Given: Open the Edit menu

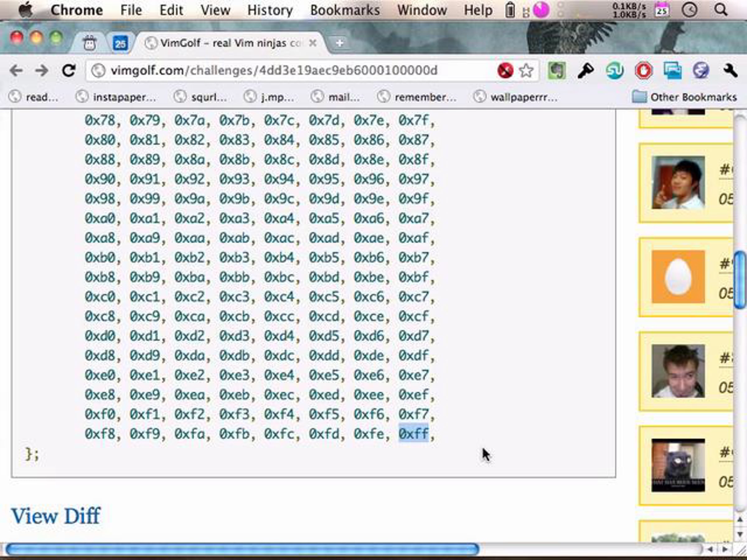Looking at the screenshot, I should click(171, 10).
